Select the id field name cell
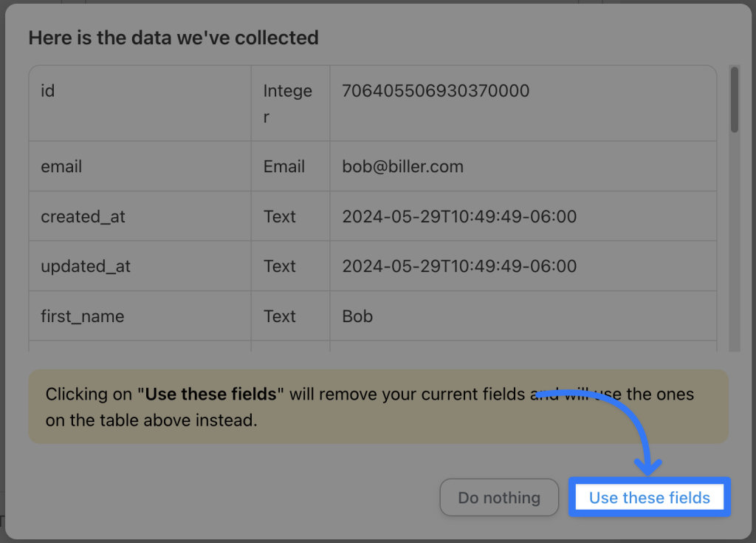Screen dimensions: 756x543 pos(48,91)
